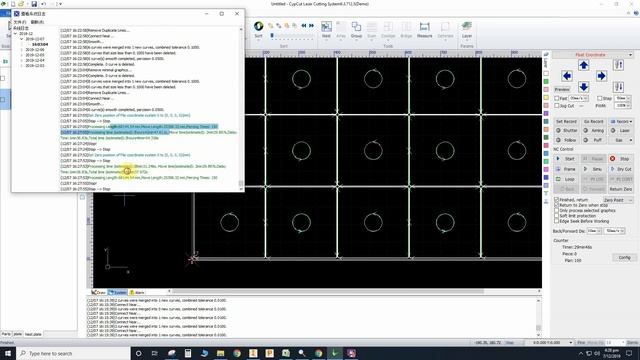Image resolution: width=640 pixels, height=360 pixels.
Task: Open File Explorer from the taskbar
Action: (221, 353)
